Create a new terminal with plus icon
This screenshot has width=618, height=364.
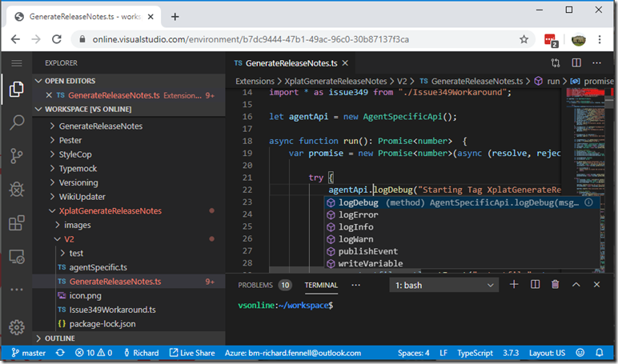click(514, 285)
